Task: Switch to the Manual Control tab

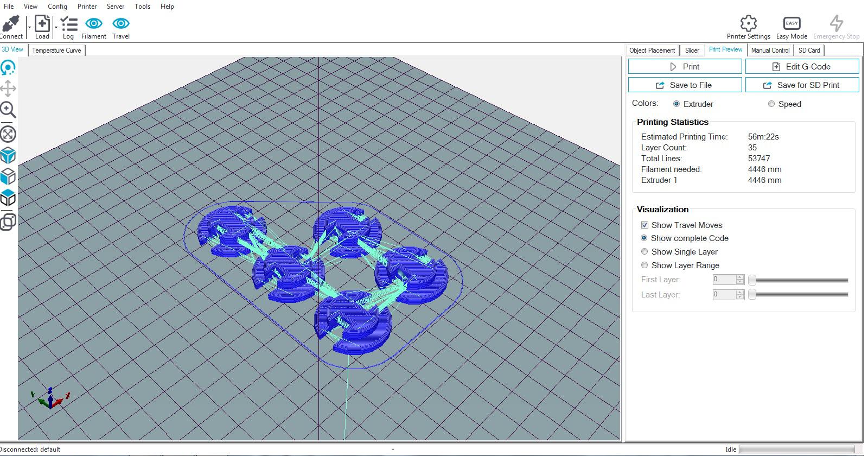Action: (770, 50)
